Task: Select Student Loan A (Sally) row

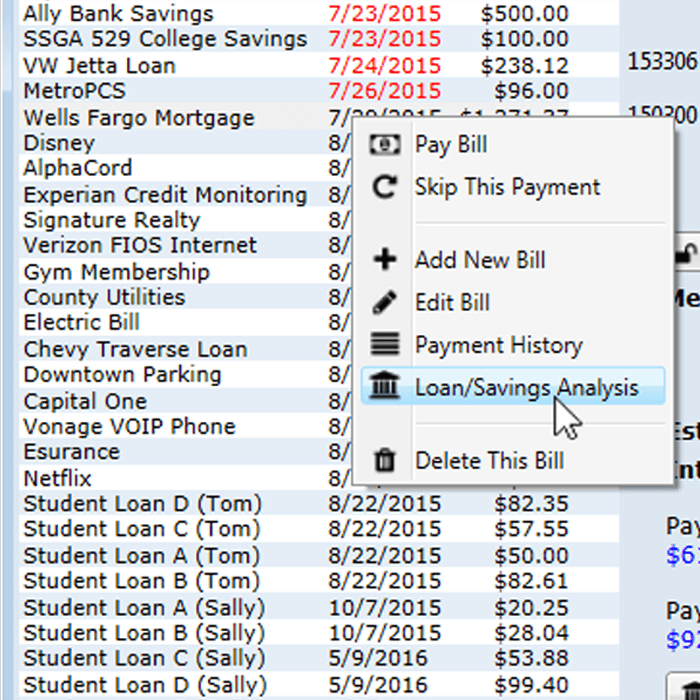Action: [319, 607]
